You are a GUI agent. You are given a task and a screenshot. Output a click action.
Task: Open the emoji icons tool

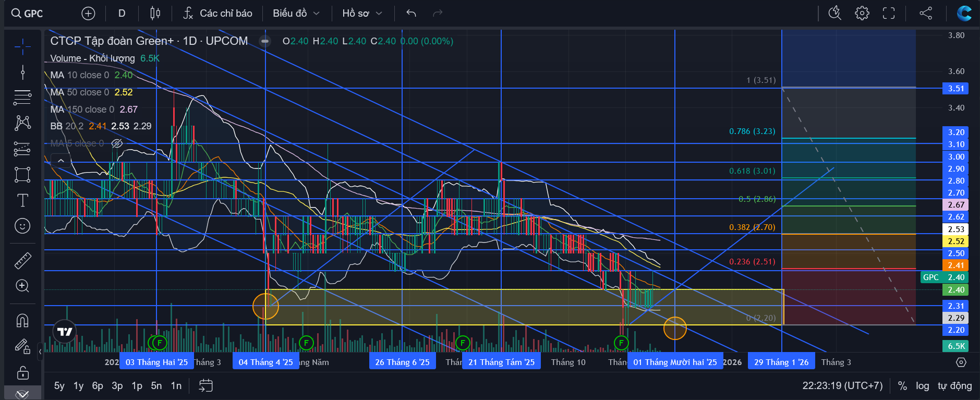[22, 226]
